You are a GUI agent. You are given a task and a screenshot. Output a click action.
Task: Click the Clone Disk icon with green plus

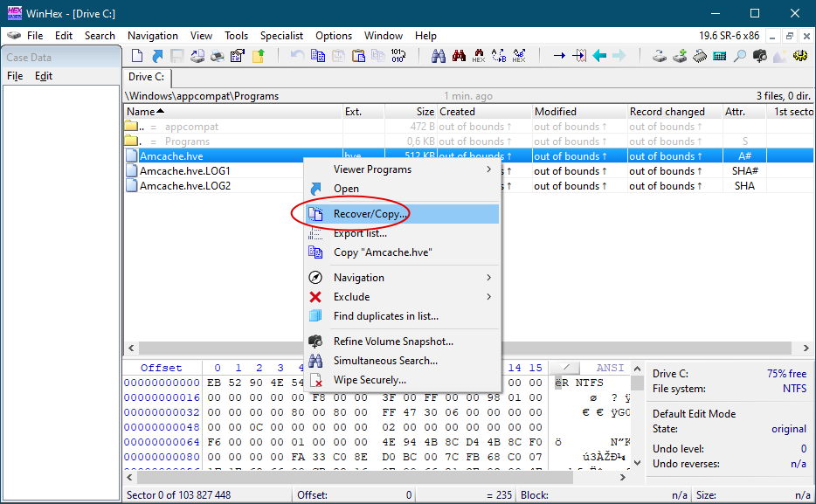click(680, 56)
